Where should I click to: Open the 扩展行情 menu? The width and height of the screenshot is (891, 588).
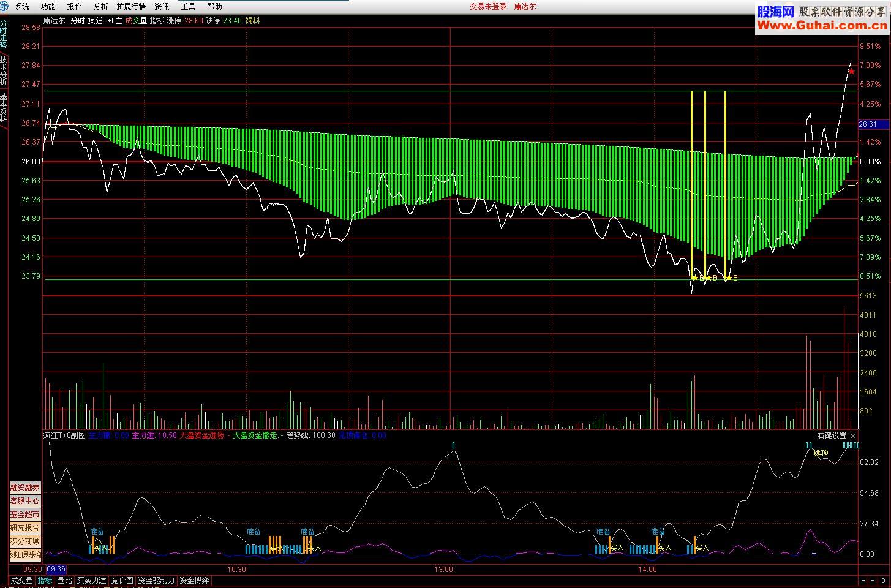tap(131, 7)
